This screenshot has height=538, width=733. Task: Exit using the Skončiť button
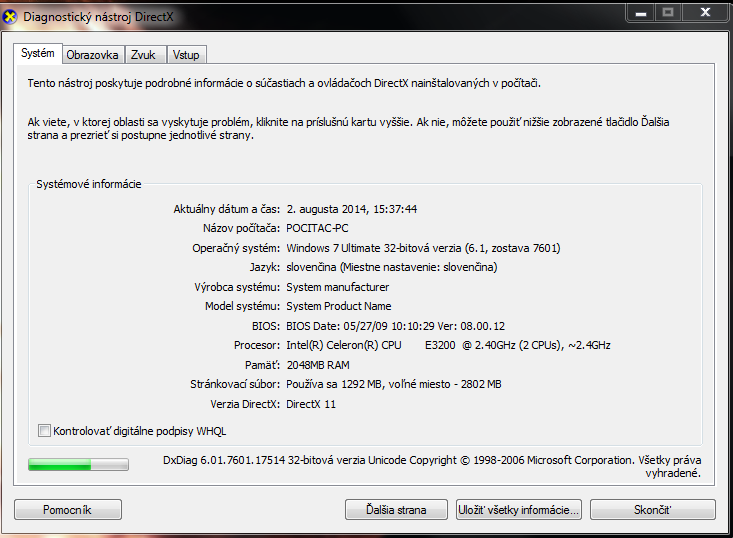(x=652, y=510)
